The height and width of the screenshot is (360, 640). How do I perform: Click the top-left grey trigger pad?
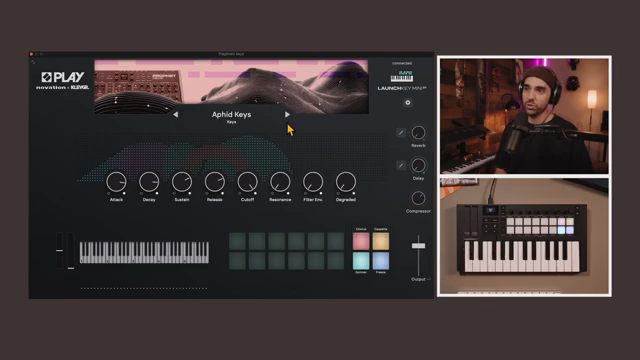[x=238, y=241]
